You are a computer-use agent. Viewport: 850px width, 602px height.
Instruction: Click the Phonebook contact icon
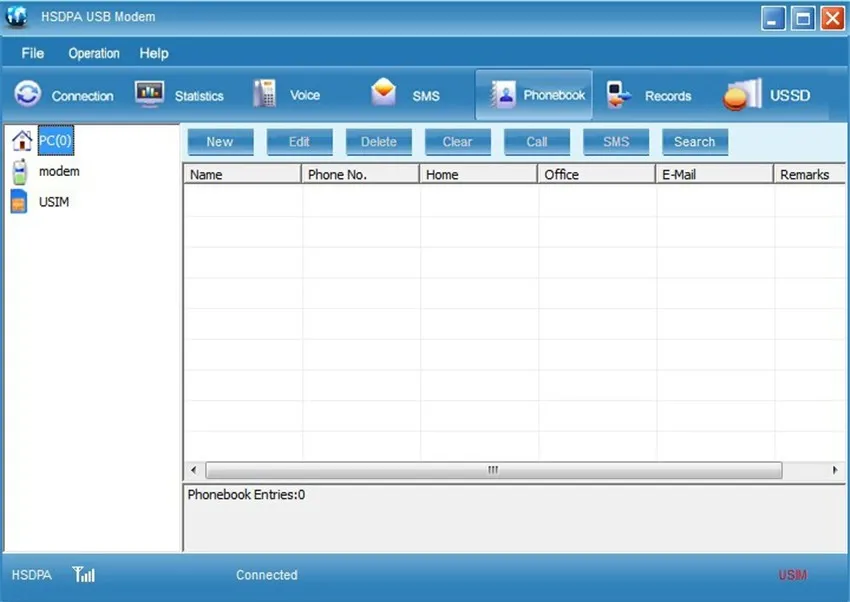(503, 94)
